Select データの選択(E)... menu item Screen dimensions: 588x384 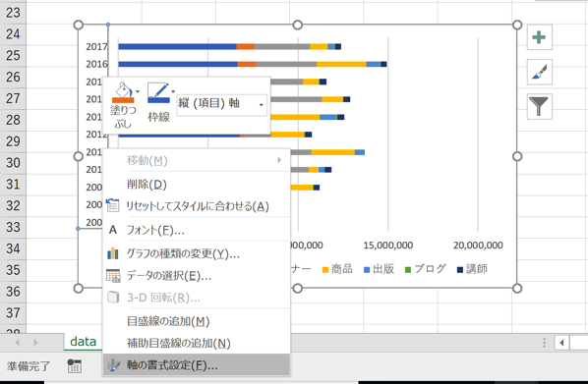click(x=197, y=276)
